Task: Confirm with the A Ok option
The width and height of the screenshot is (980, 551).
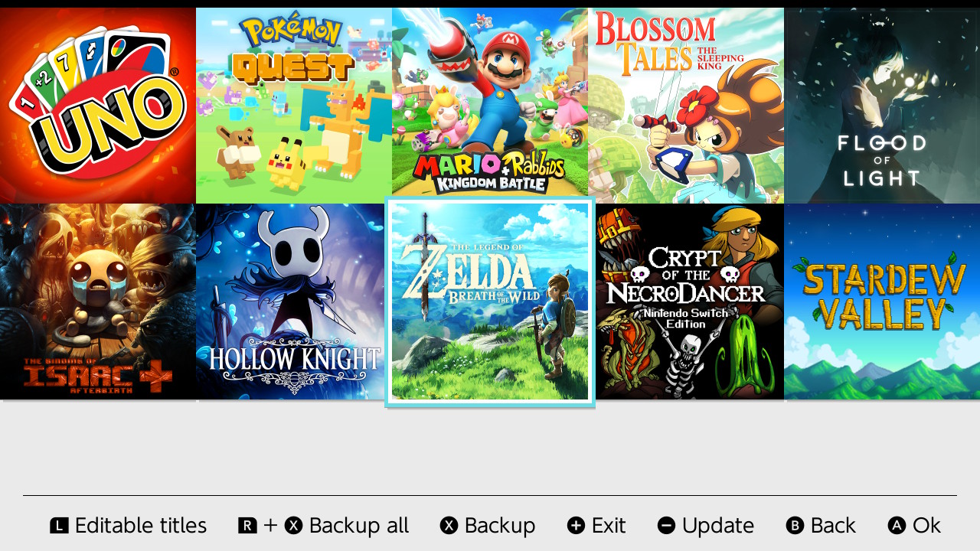Action: point(914,526)
